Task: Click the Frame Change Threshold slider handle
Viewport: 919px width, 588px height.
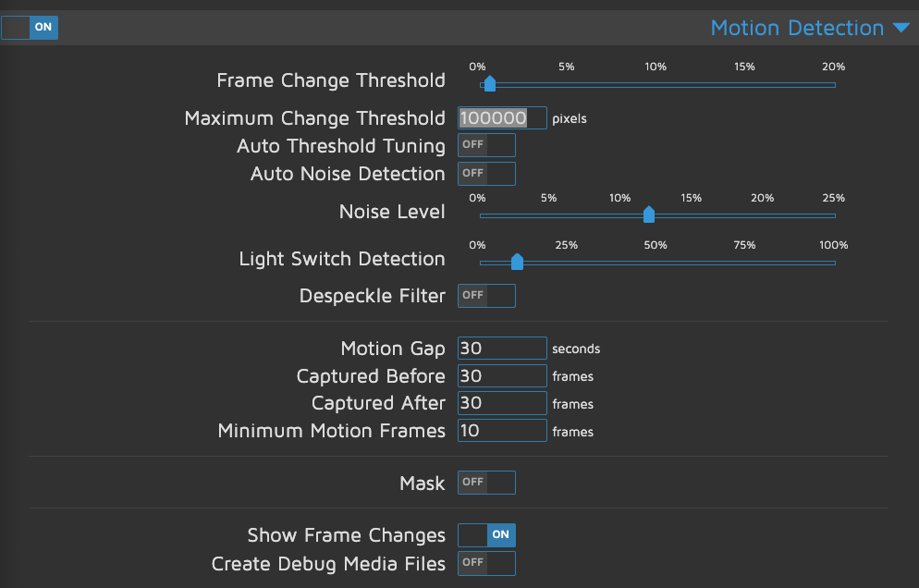Action: point(490,84)
